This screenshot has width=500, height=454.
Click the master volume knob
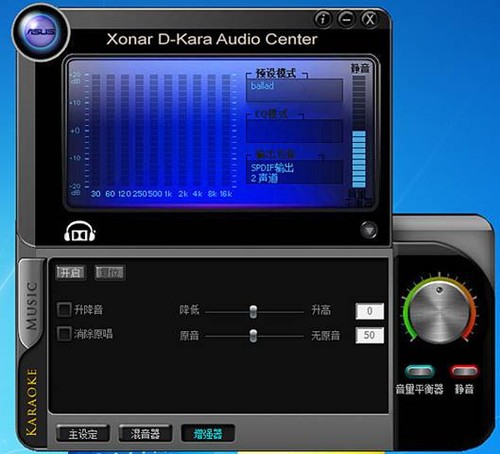[439, 313]
